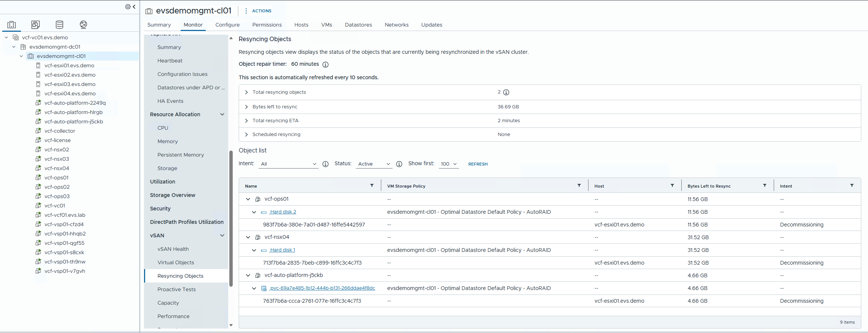Image resolution: width=868 pixels, height=333 pixels.
Task: Open Proactive Tests menu item
Action: click(x=177, y=289)
